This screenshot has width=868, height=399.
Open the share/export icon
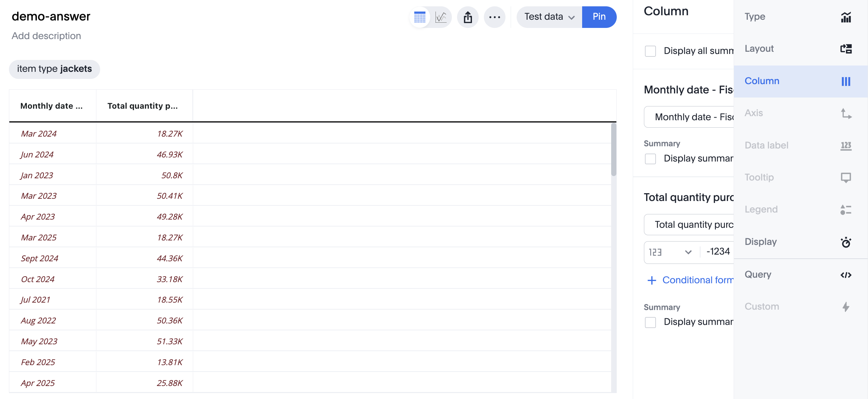pyautogui.click(x=467, y=17)
